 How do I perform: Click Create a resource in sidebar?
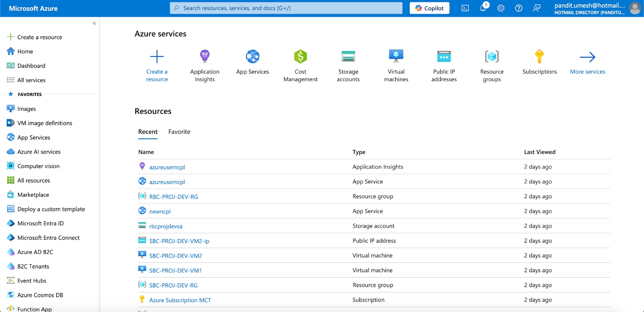(x=39, y=37)
